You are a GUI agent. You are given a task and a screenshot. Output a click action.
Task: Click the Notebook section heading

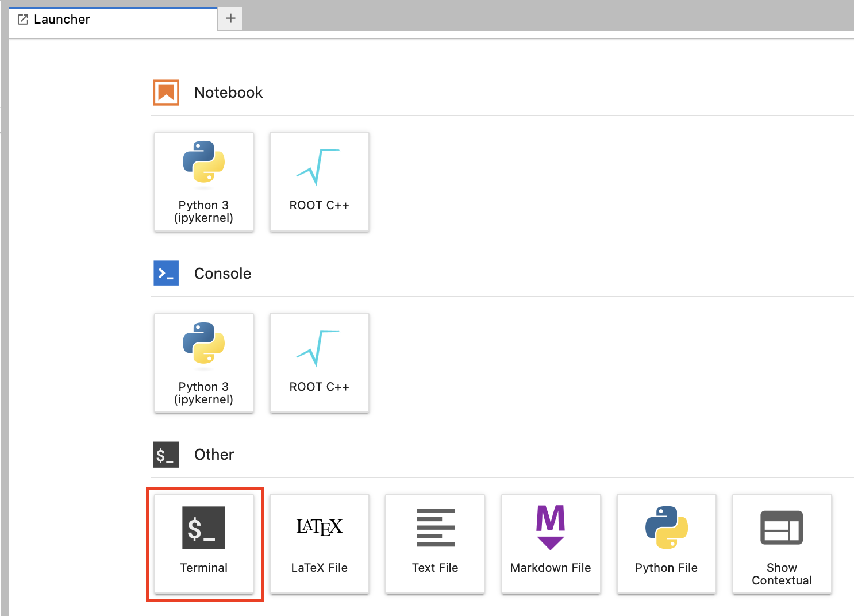228,93
